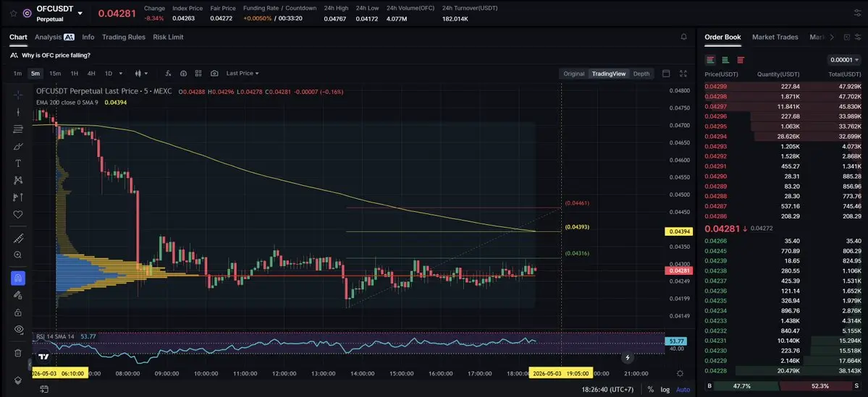Image resolution: width=868 pixels, height=397 pixels.
Task: Select the Fibonacci lines tool
Action: (x=17, y=129)
